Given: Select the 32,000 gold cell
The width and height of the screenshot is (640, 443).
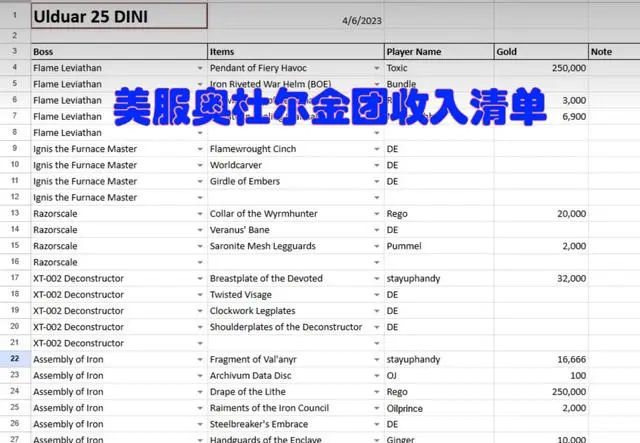Looking at the screenshot, I should point(541,278).
